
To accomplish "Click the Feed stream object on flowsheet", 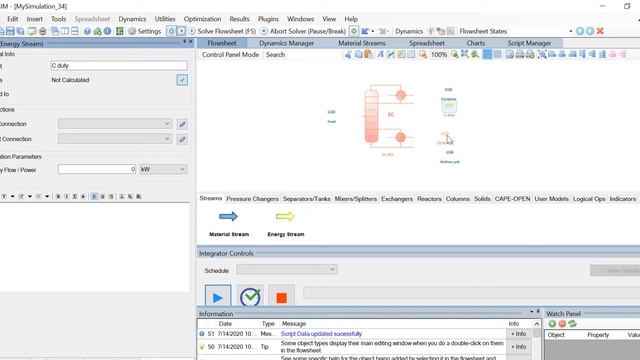I will [331, 112].
